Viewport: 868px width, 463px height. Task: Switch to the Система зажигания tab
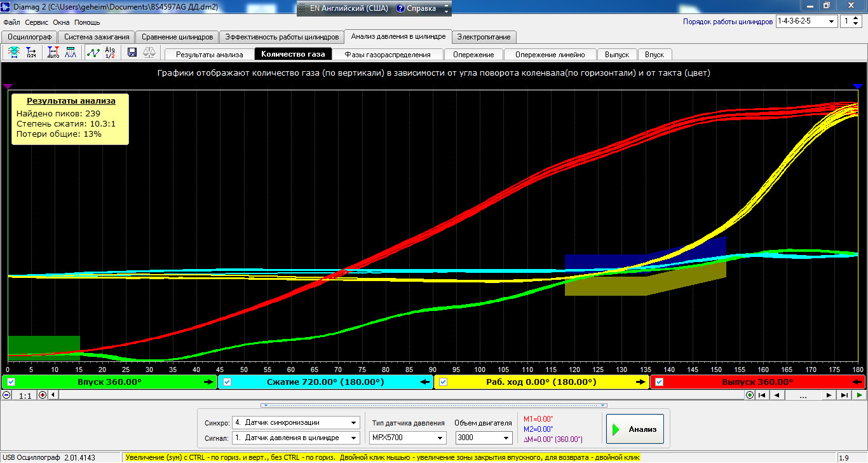(x=97, y=37)
